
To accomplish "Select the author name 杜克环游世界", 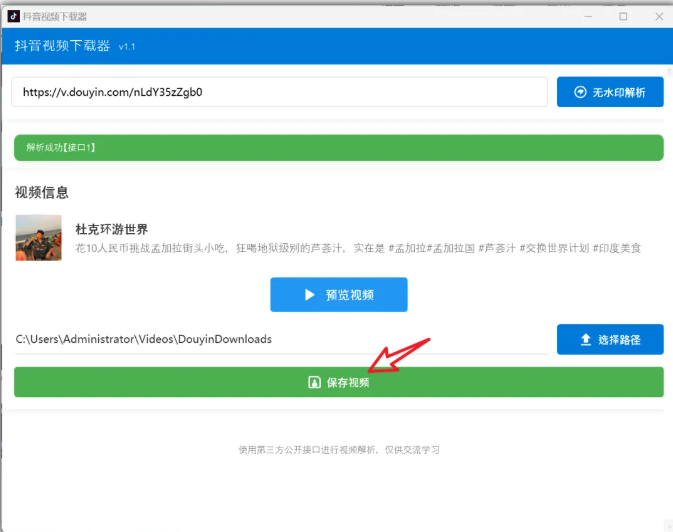I will 112,229.
